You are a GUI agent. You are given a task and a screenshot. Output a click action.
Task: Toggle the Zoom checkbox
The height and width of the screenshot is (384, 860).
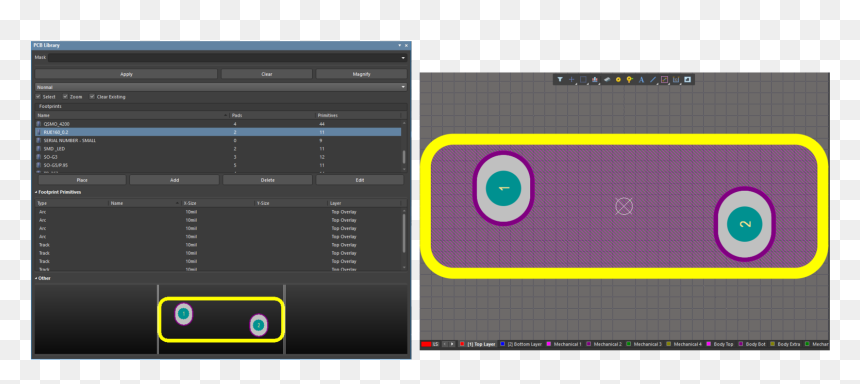[65, 97]
